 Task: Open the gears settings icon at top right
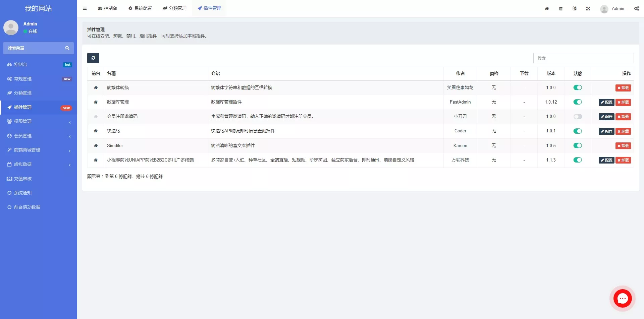coord(636,9)
